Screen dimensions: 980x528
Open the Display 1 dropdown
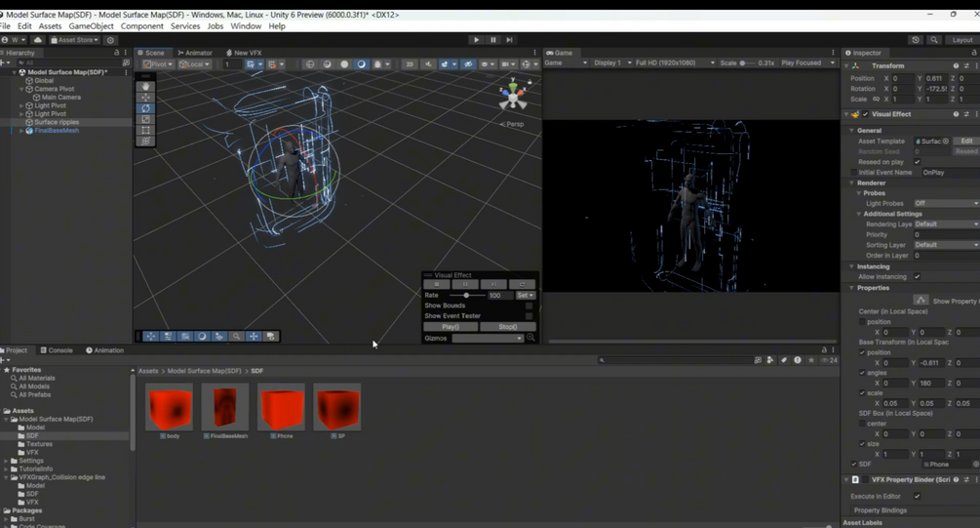coord(612,62)
